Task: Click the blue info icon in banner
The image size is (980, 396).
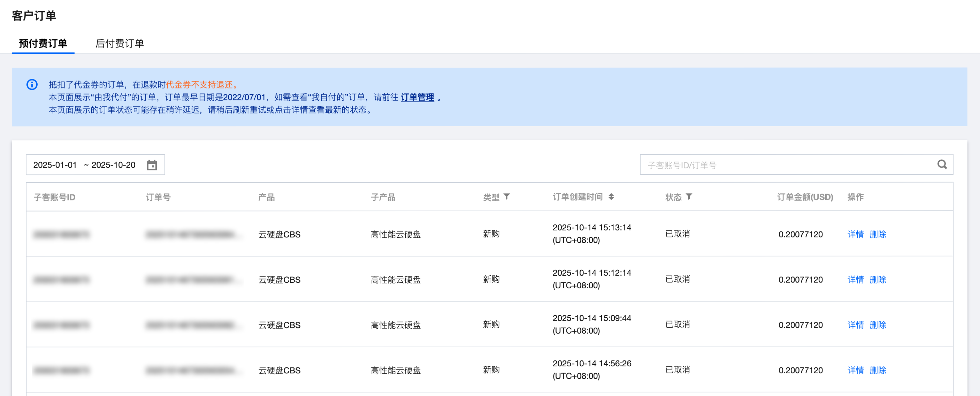Action: point(32,84)
